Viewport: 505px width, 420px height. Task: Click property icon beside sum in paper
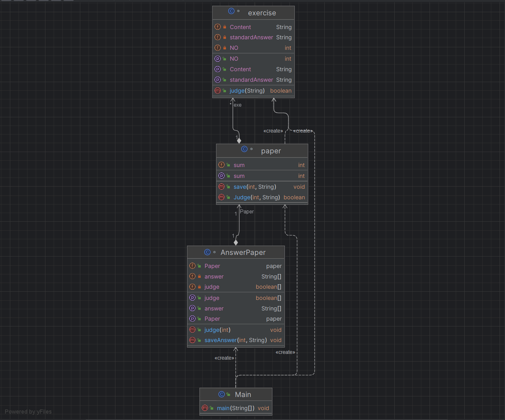pyautogui.click(x=221, y=176)
